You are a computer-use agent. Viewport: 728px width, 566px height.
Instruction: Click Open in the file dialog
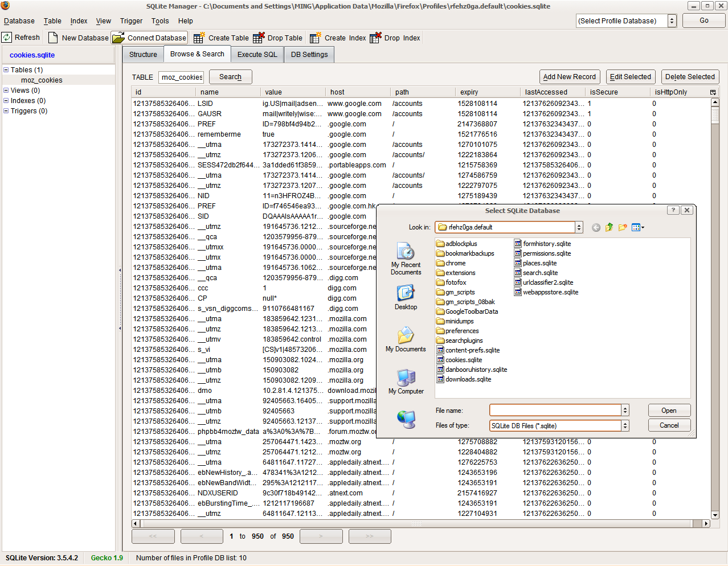point(669,411)
